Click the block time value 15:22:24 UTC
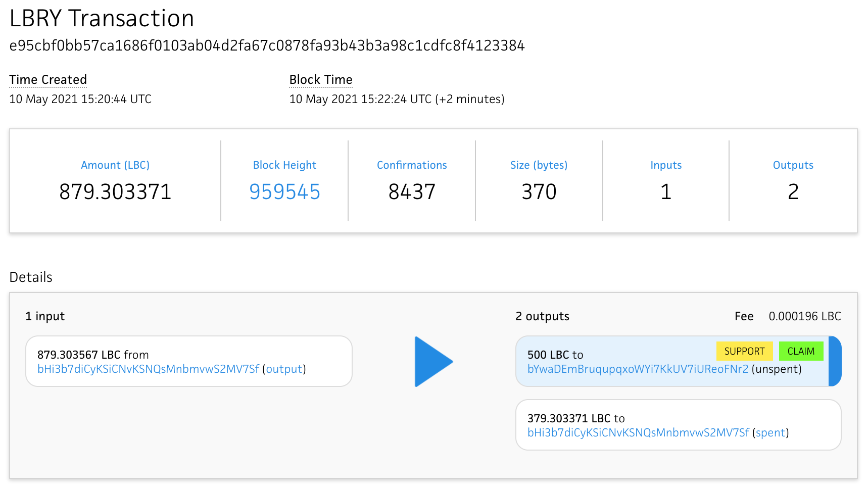The height and width of the screenshot is (490, 868). [x=397, y=99]
